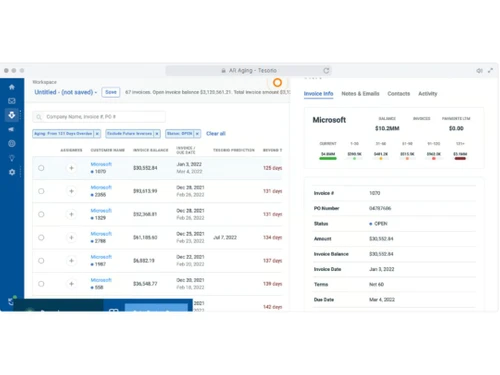Click the sync status icon at sidebar bottom

coord(11,302)
